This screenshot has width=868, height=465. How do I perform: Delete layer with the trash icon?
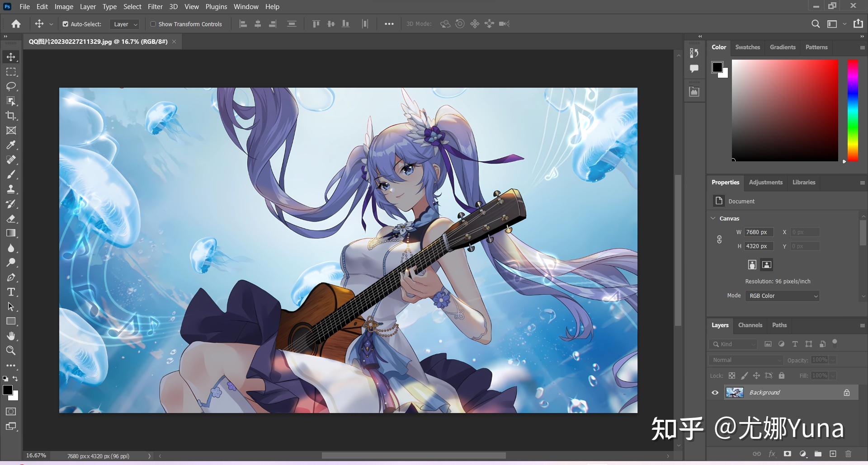tap(848, 454)
